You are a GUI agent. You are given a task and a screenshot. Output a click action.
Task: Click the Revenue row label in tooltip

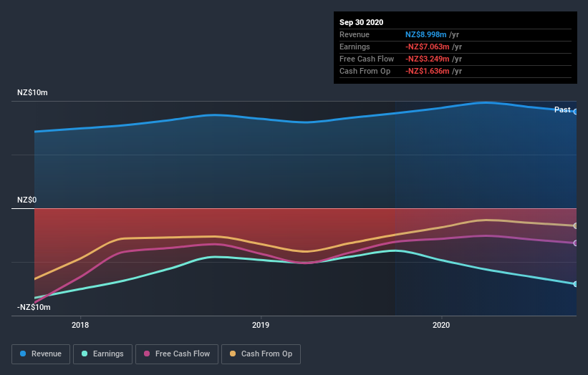355,34
